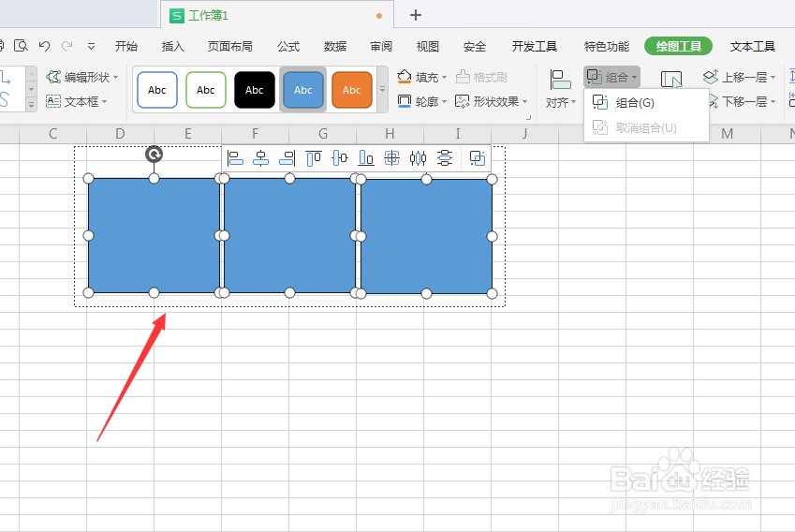Image resolution: width=795 pixels, height=532 pixels.
Task: Open the 特色功能 tab
Action: [x=607, y=46]
